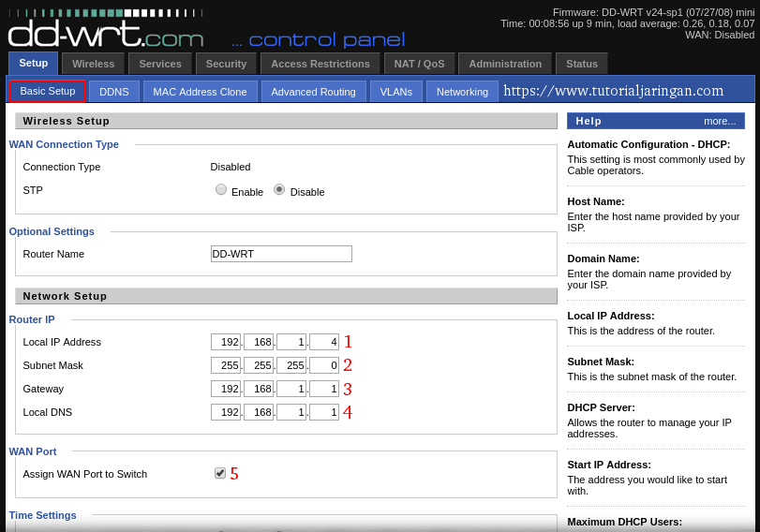Viewport: 760px width, 532px height.
Task: Go to the Security tab
Action: click(226, 64)
